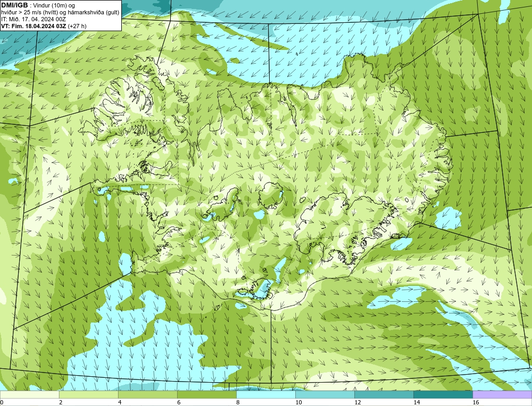This screenshot has width=532, height=406.
Task: Click the 'VT: Fim. 18.04.2024 03Z' line
Action: point(34,26)
